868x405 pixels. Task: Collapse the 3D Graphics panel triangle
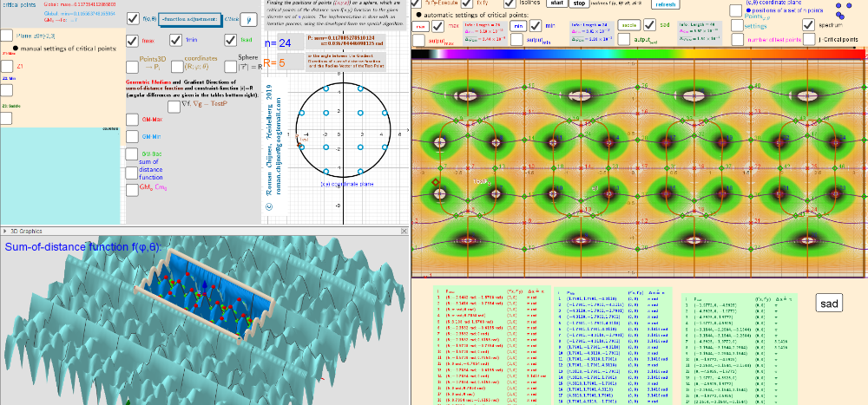pos(5,232)
